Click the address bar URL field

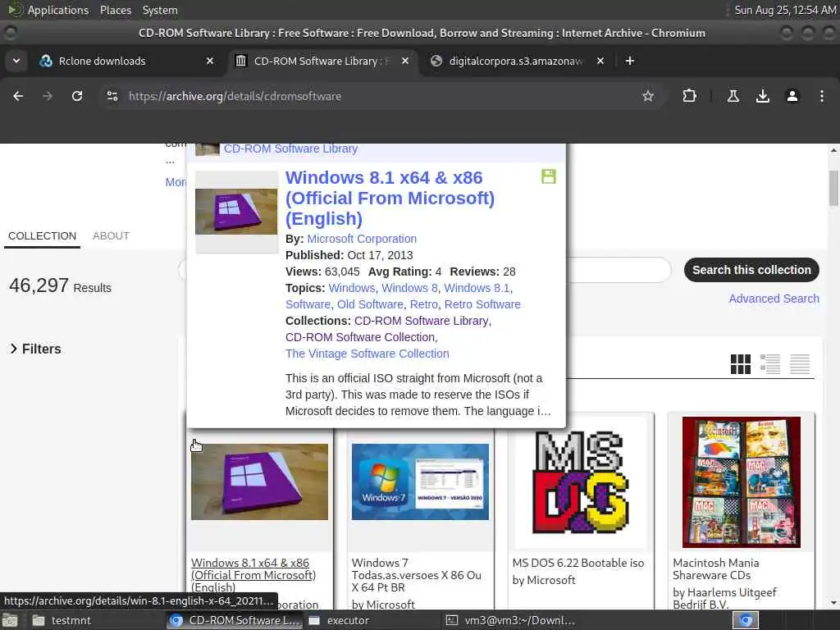[x=375, y=96]
